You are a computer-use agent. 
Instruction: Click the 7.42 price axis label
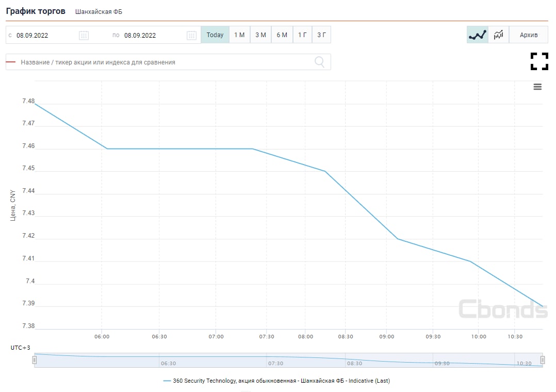[x=28, y=236]
